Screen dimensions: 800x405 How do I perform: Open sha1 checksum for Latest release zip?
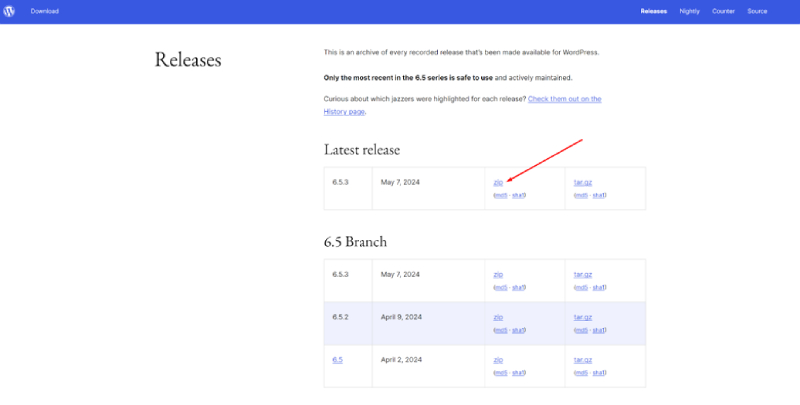(x=518, y=195)
